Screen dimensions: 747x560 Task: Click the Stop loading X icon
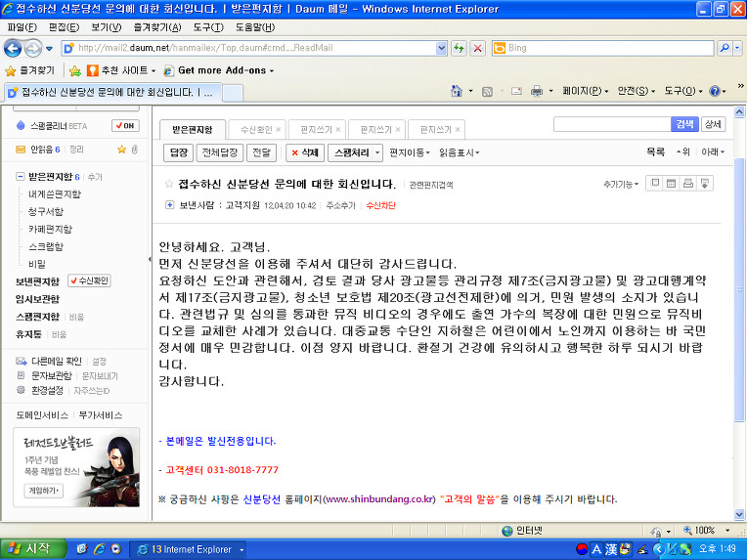(x=477, y=48)
